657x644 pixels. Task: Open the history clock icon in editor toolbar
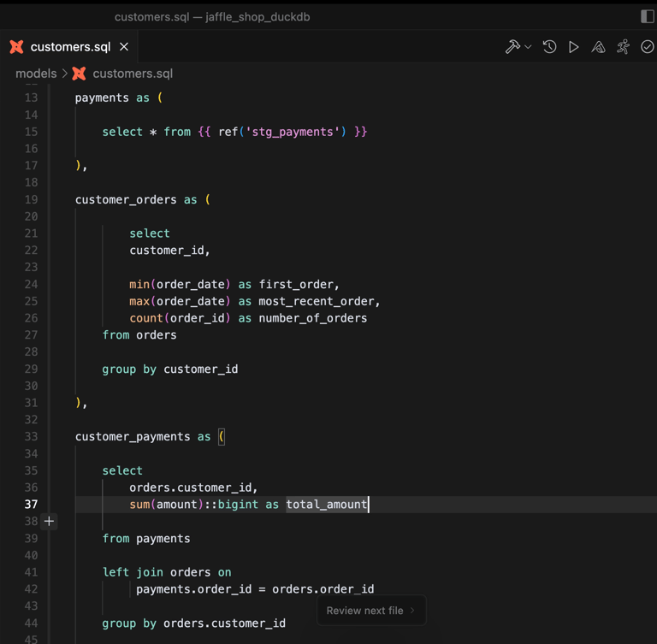click(x=549, y=46)
